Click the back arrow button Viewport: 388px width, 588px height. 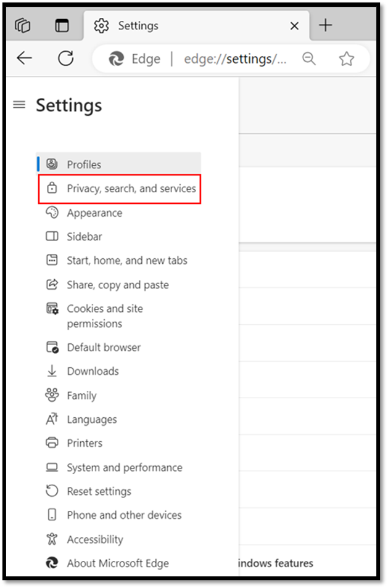tap(24, 59)
